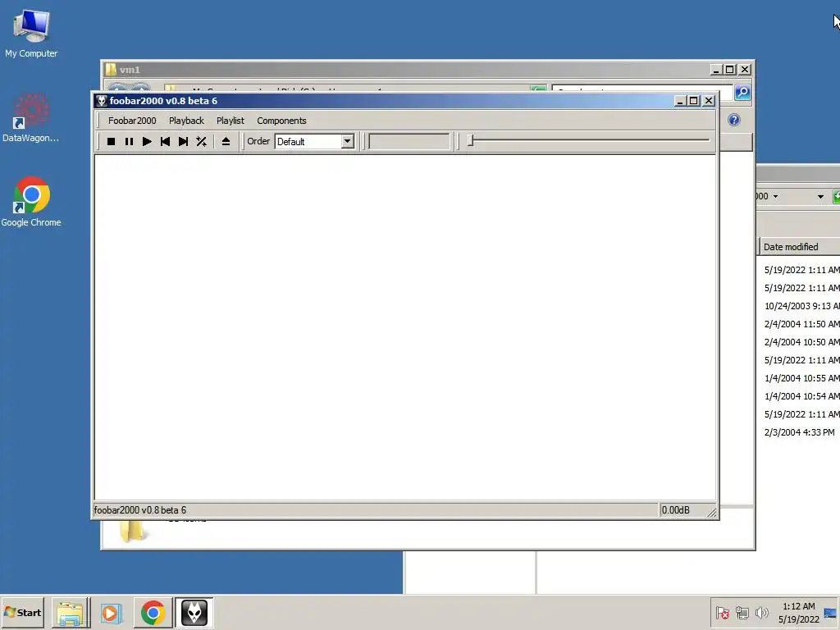Expand the Order dropdown arrow

pyautogui.click(x=348, y=141)
